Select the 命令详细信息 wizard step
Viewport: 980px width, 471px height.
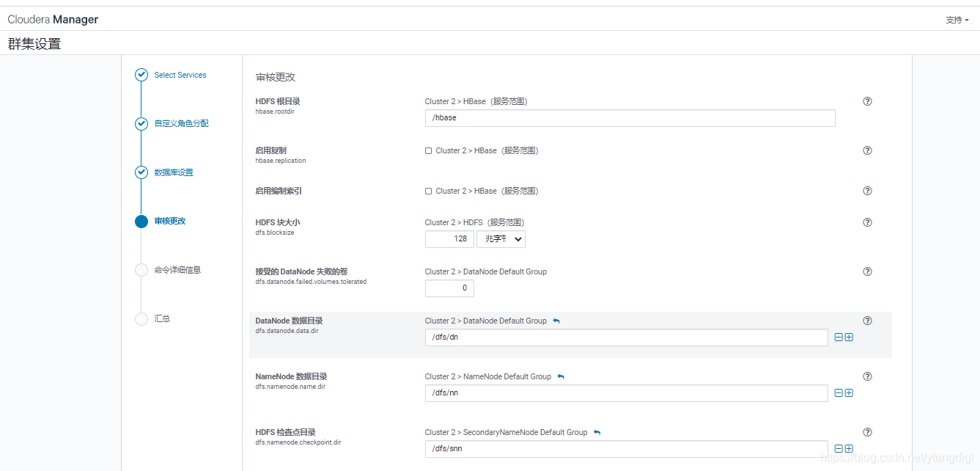[x=177, y=270]
